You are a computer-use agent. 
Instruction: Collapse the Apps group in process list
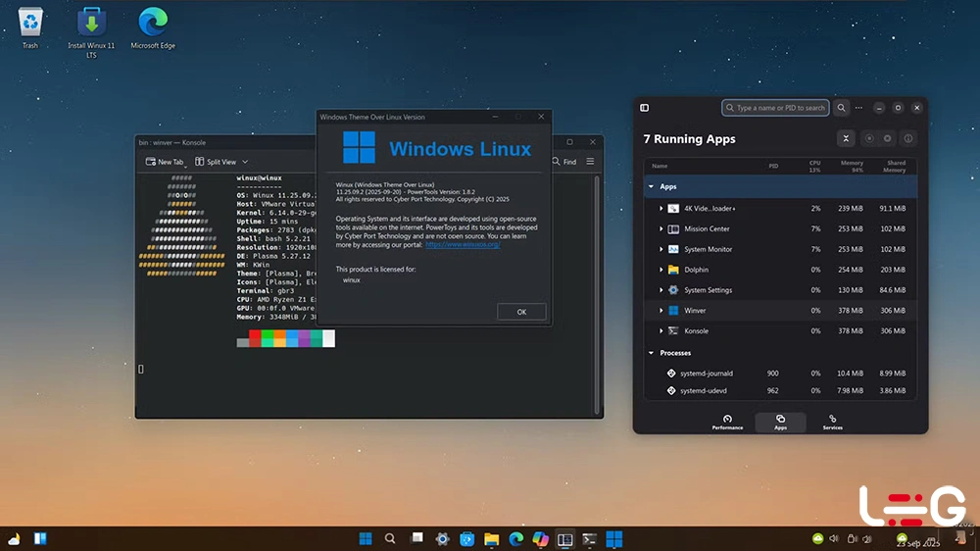point(652,186)
